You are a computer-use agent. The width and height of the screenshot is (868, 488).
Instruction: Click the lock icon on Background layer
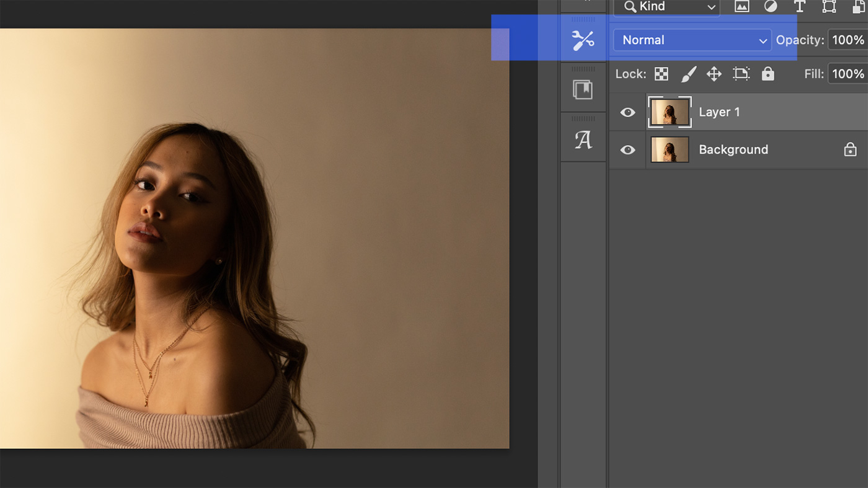(850, 149)
